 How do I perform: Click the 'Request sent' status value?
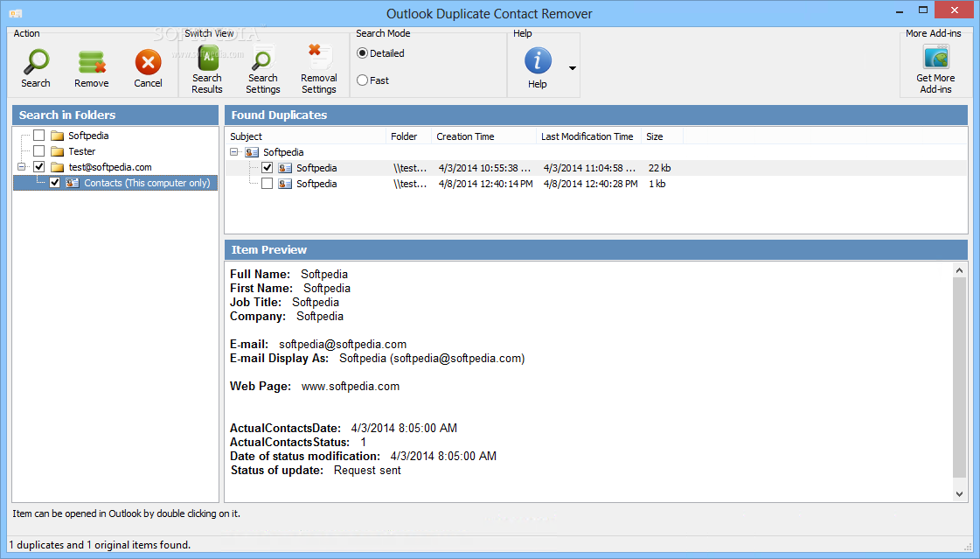point(367,471)
